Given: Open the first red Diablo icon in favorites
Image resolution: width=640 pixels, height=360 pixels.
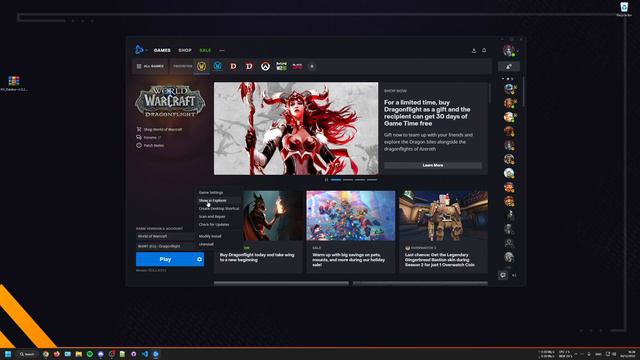Looking at the screenshot, I should pyautogui.click(x=233, y=66).
